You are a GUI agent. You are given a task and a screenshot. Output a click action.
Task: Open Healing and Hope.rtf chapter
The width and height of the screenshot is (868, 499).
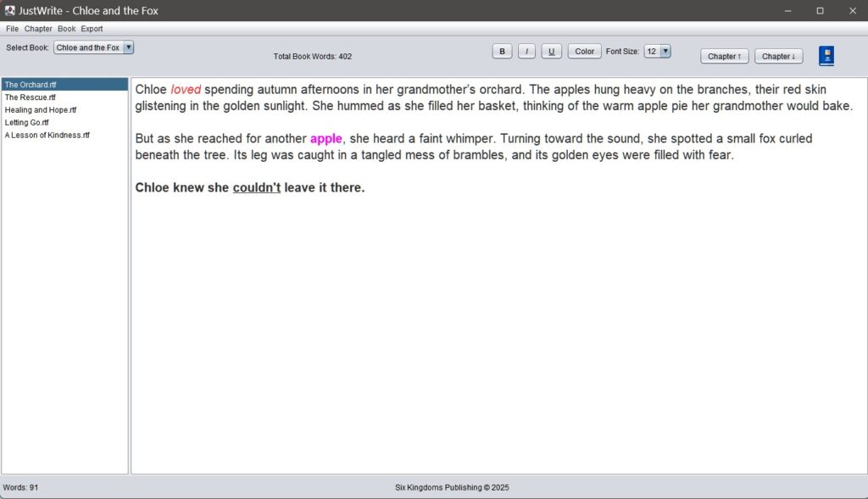[x=40, y=110]
